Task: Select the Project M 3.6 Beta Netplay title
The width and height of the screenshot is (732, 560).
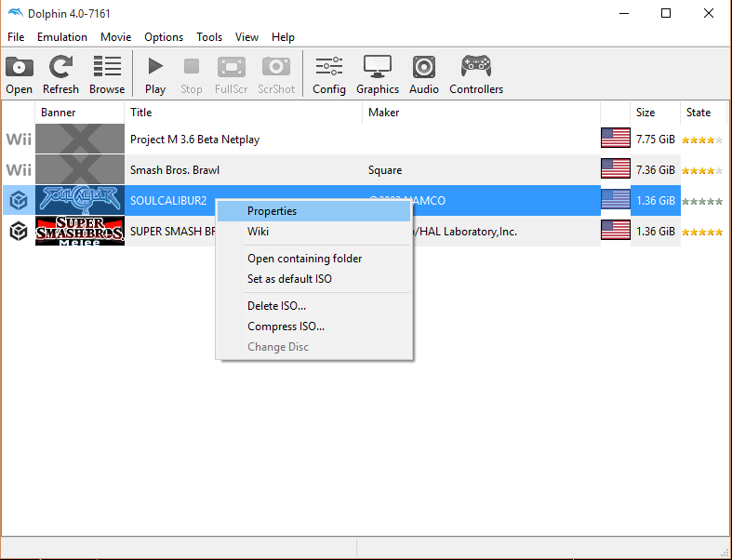Action: pyautogui.click(x=194, y=140)
